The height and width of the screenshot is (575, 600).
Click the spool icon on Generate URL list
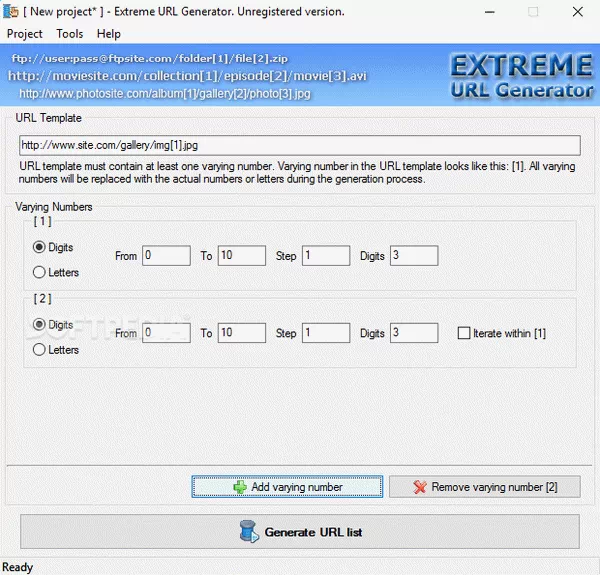tap(249, 531)
